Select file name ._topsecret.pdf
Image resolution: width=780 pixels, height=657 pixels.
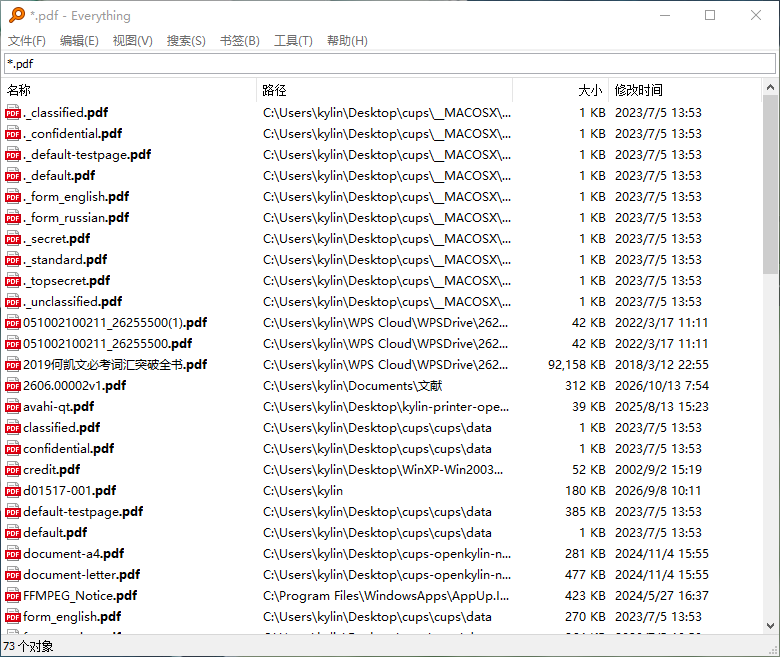(x=66, y=281)
